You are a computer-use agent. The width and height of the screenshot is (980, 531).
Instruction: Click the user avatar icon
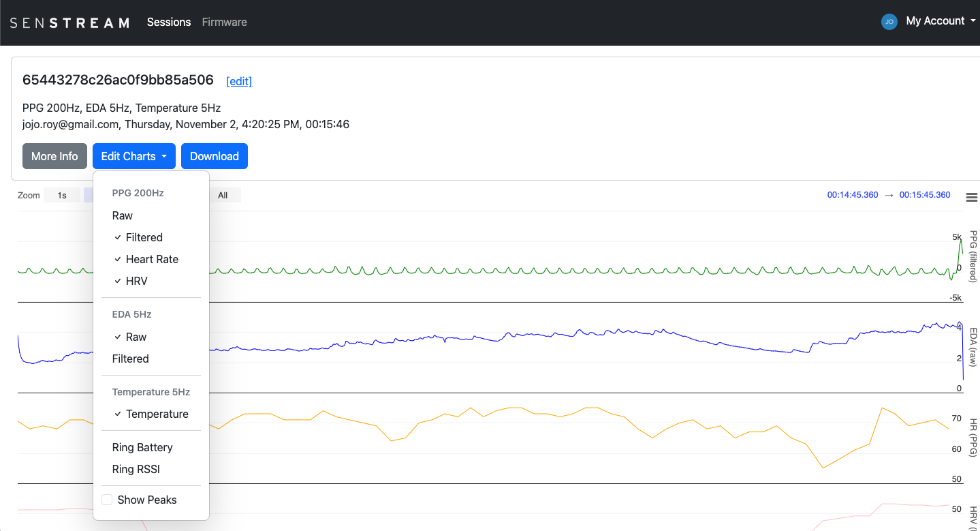click(x=889, y=22)
